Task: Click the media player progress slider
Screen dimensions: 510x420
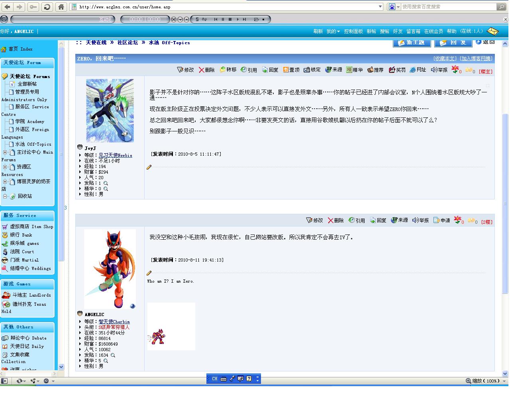Action: point(63,19)
